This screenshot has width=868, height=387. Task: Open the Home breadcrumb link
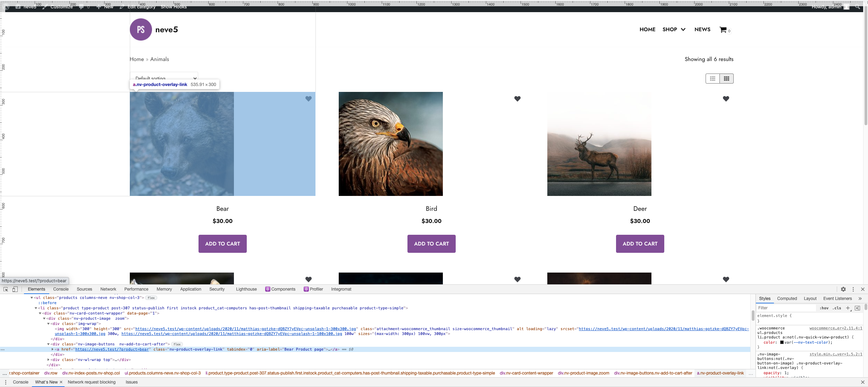[x=136, y=59]
